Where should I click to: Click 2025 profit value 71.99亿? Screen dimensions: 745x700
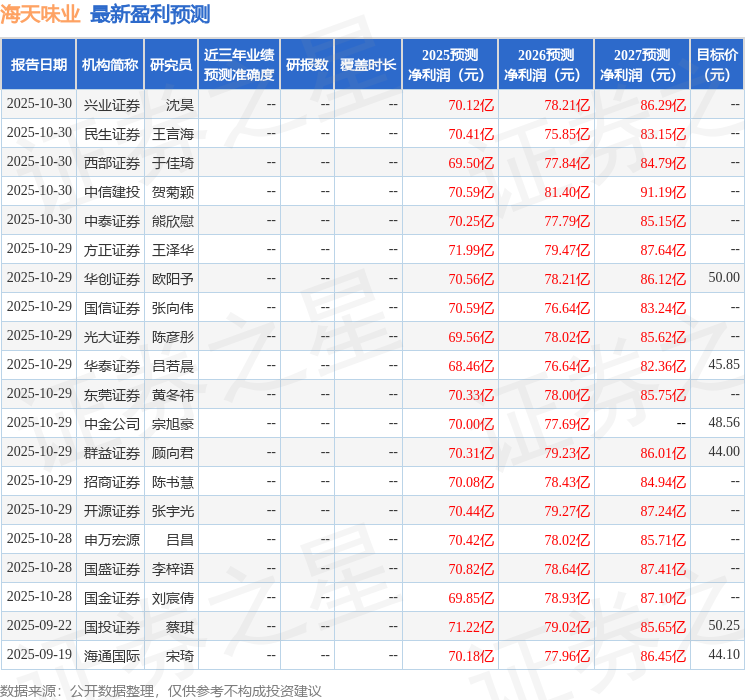tap(471, 250)
